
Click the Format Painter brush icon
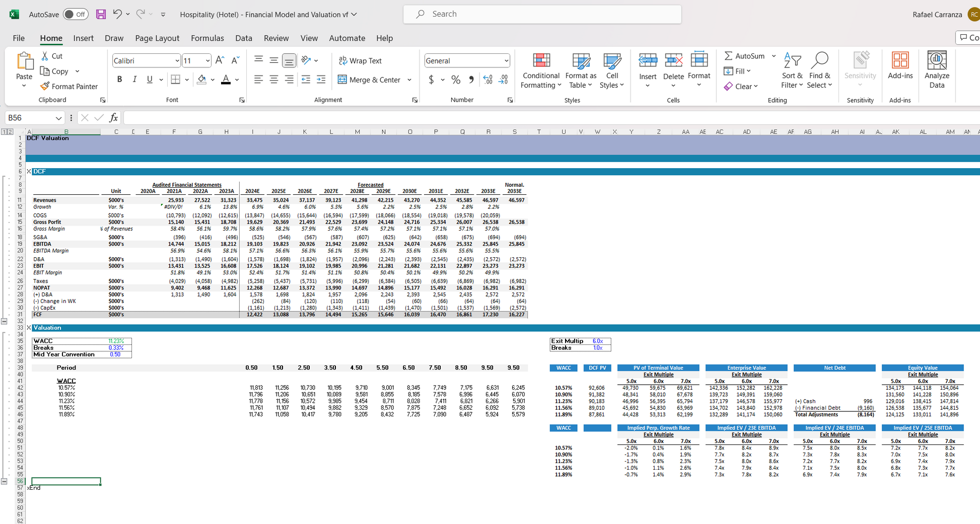pyautogui.click(x=45, y=87)
